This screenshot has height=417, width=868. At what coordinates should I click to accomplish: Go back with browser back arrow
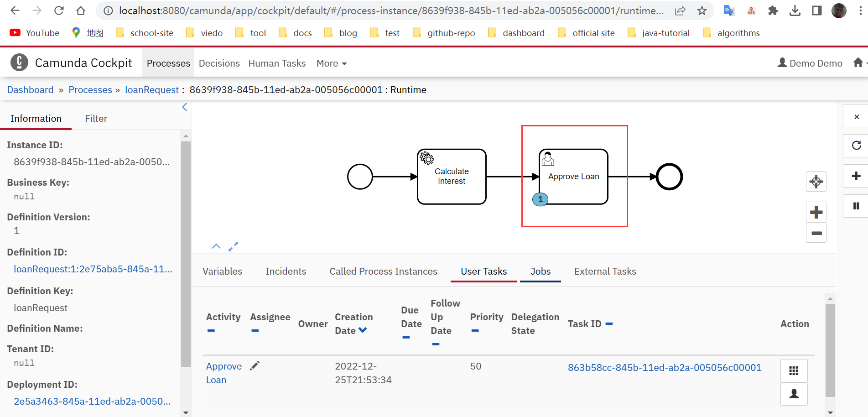[15, 10]
